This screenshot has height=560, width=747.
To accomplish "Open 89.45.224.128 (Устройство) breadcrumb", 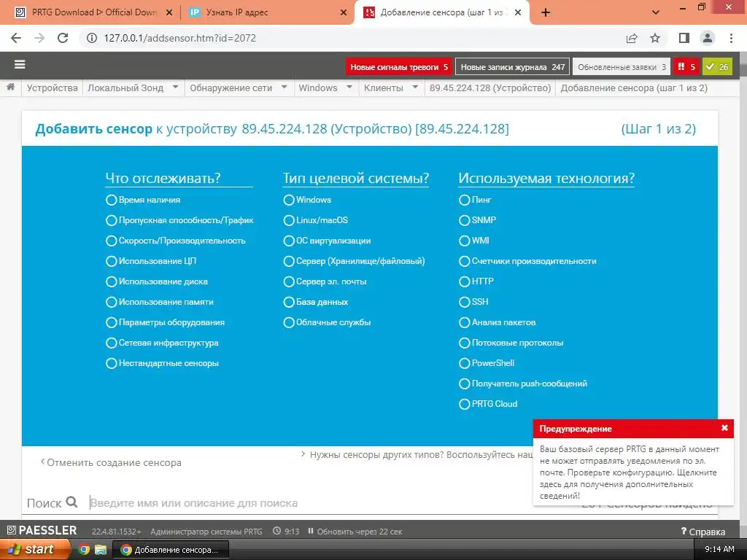I will click(490, 88).
